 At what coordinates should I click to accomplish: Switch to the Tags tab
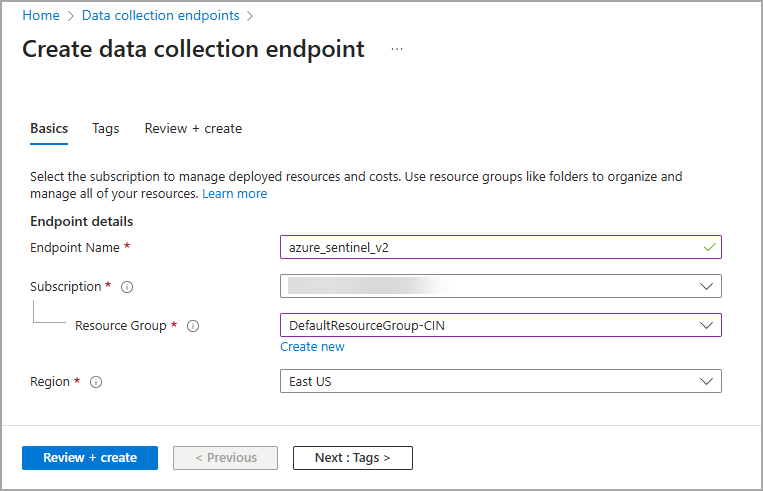(x=105, y=128)
